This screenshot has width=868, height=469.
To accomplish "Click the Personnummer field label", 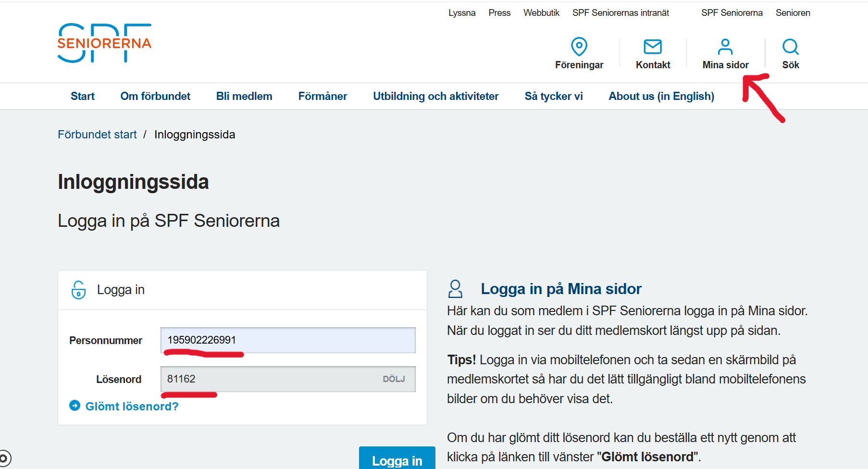I will pyautogui.click(x=106, y=341).
